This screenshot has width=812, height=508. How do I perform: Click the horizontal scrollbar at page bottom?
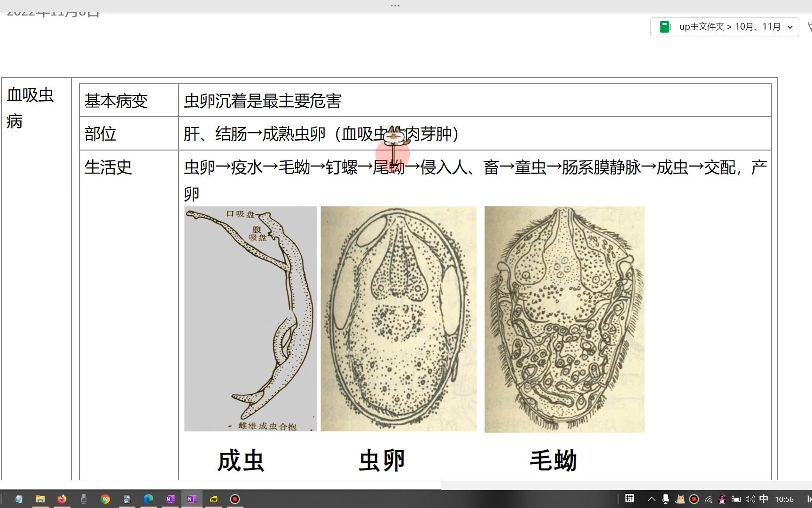point(220,485)
